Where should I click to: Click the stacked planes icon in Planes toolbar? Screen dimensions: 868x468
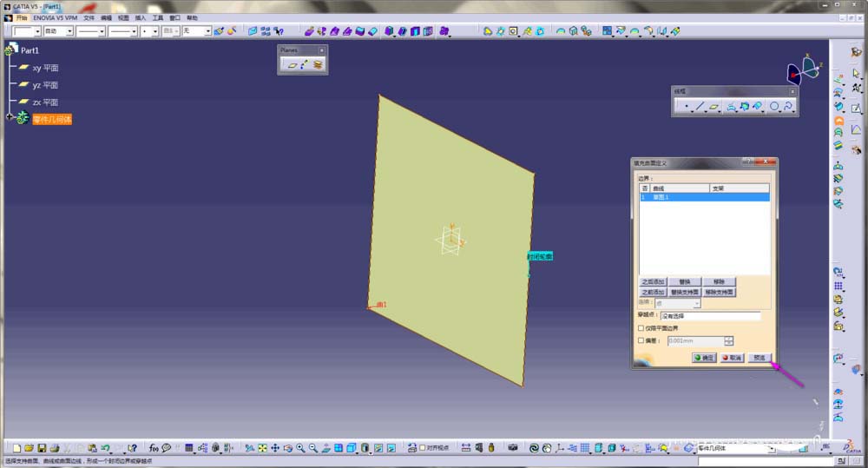pos(318,65)
